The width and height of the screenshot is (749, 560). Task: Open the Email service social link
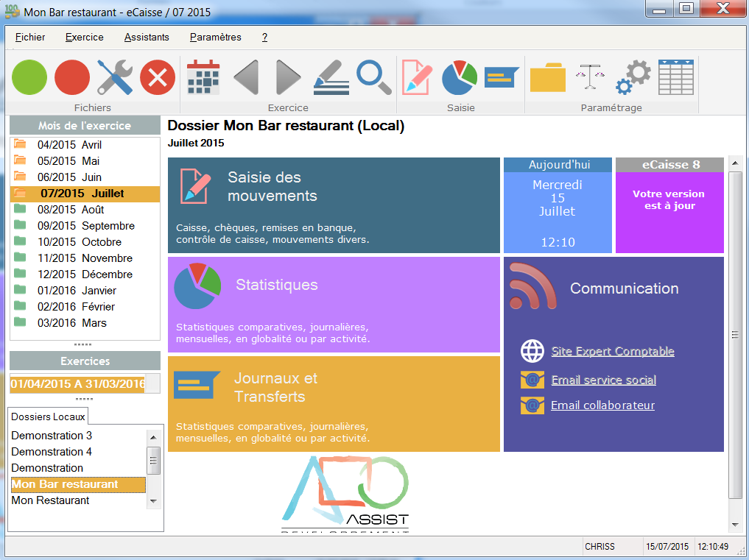[x=604, y=380]
